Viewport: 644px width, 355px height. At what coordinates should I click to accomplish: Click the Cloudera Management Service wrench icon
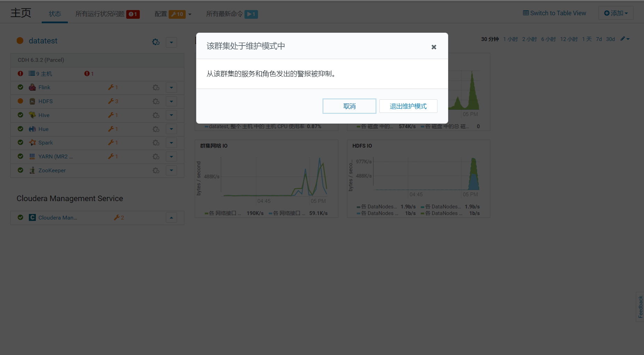(x=119, y=217)
